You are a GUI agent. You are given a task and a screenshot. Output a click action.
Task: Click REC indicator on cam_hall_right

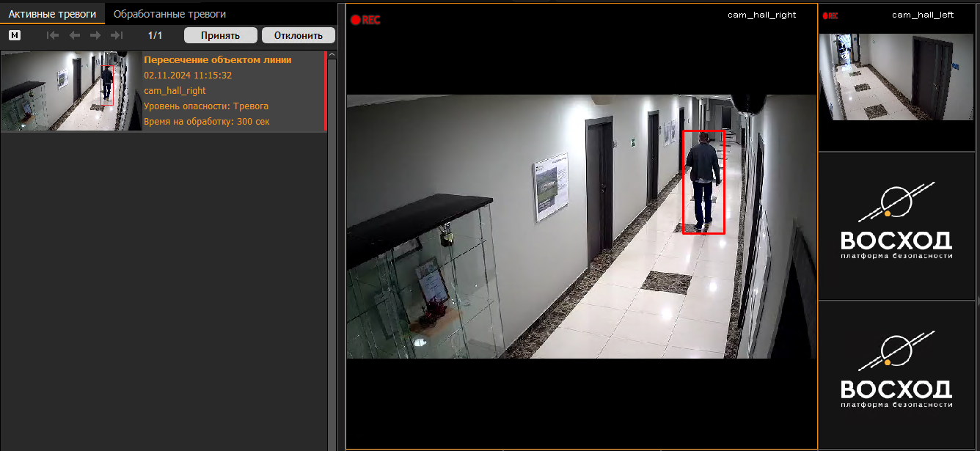pos(365,21)
